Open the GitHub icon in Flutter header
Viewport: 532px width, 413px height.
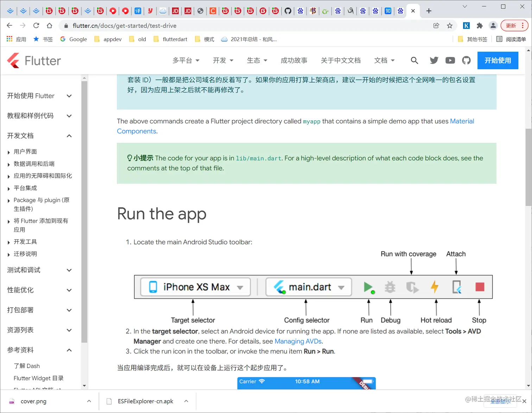pyautogui.click(x=466, y=61)
